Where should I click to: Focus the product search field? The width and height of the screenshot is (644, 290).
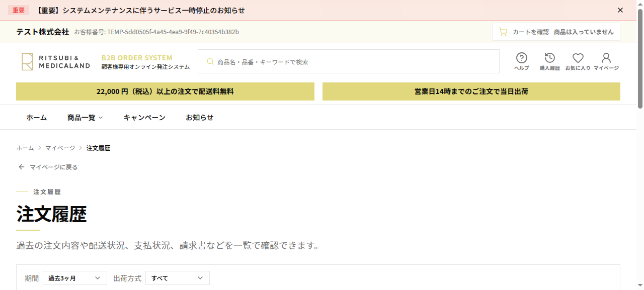tap(349, 61)
